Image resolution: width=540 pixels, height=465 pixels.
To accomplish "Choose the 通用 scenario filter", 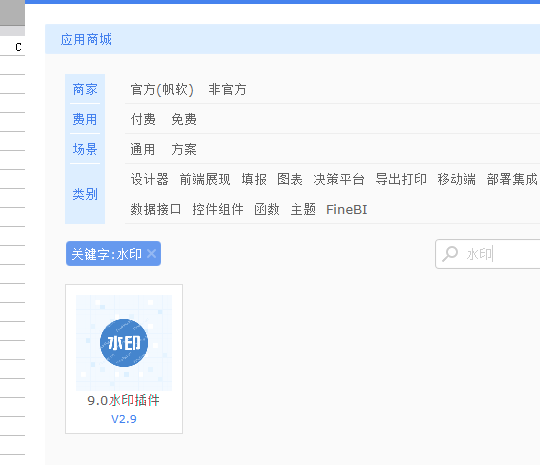I will pos(143,149).
